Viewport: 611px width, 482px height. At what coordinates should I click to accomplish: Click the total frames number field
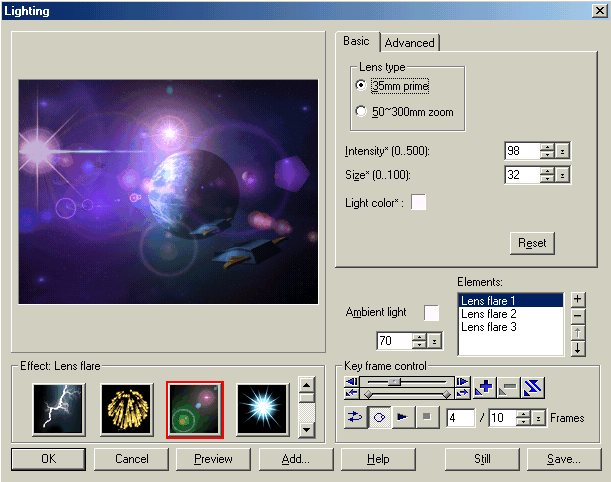pos(503,418)
